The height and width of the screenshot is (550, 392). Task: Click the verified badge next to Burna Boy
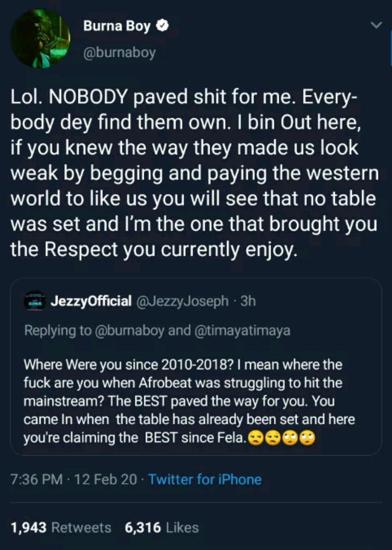162,26
